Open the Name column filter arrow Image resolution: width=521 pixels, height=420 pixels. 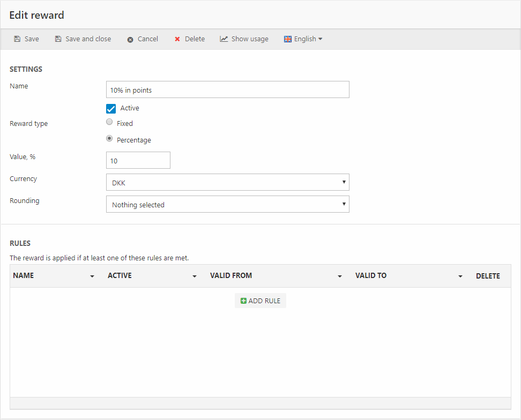(92, 276)
